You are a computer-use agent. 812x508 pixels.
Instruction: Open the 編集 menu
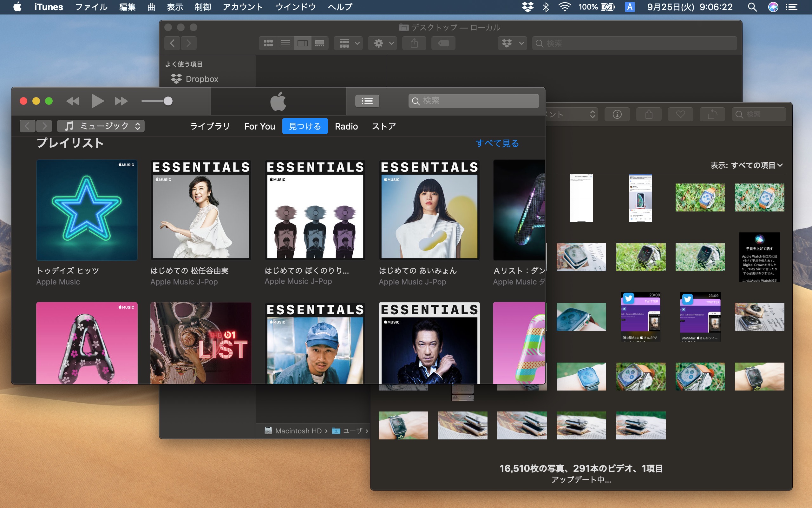(128, 7)
